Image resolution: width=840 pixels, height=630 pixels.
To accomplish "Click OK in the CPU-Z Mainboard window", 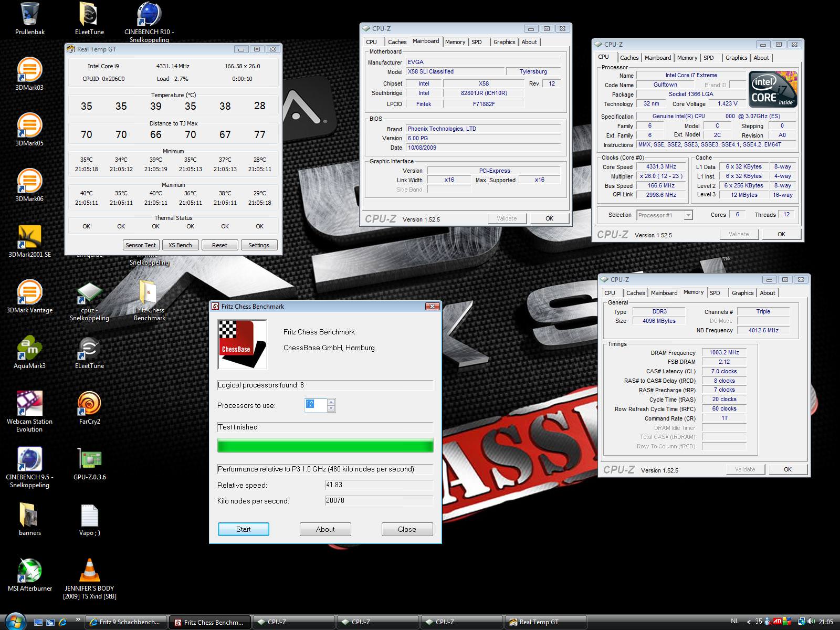I will click(549, 218).
